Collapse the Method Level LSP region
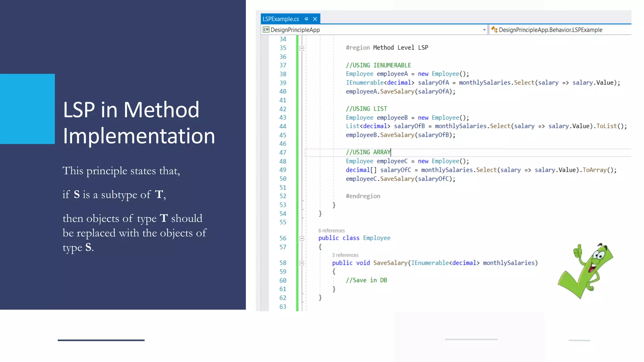 tap(302, 48)
